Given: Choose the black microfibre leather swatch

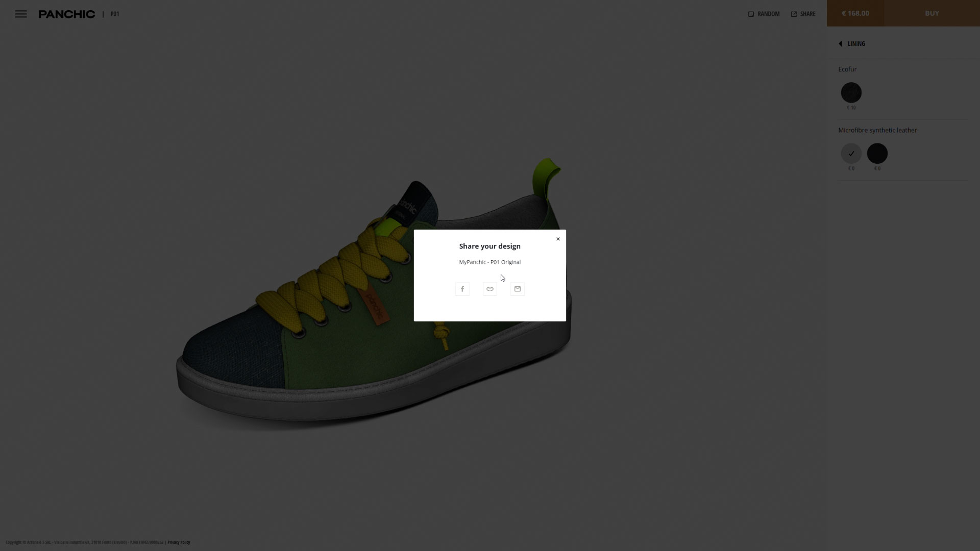Looking at the screenshot, I should pyautogui.click(x=877, y=154).
